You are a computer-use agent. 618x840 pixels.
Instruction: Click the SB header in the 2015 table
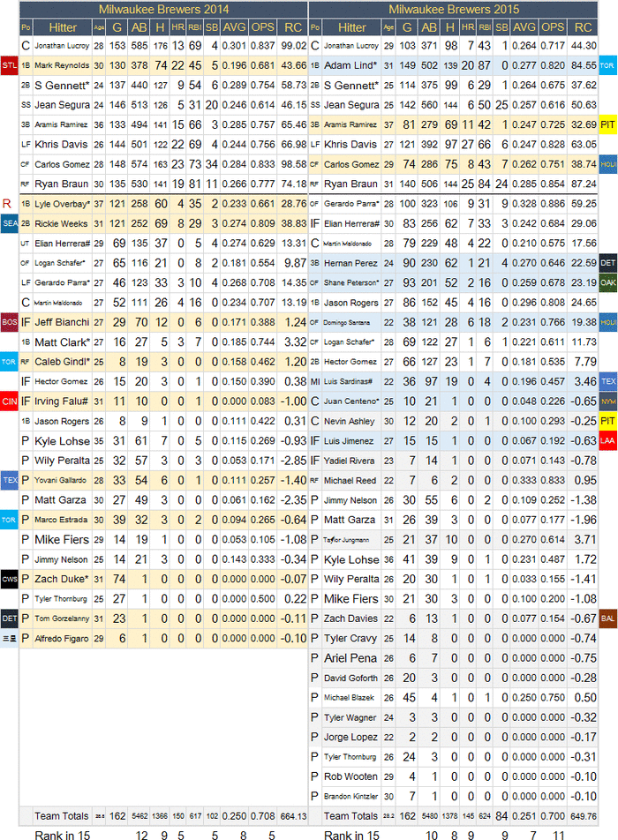point(501,27)
